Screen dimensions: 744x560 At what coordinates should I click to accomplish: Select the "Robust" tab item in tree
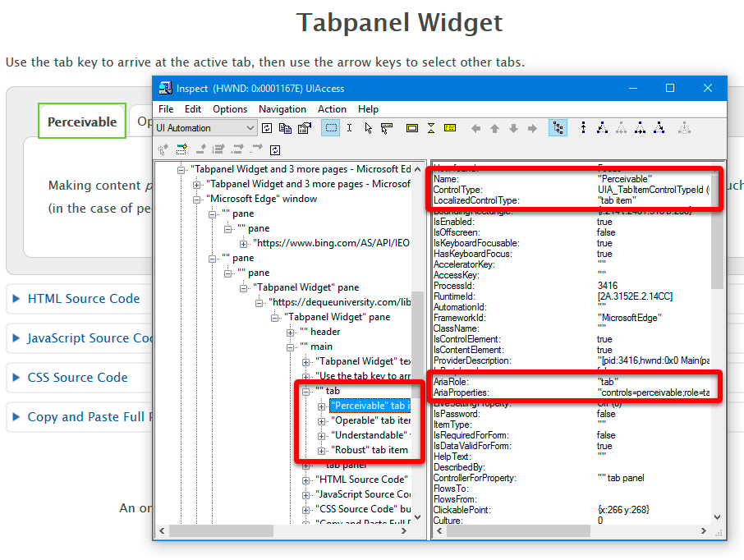[369, 450]
